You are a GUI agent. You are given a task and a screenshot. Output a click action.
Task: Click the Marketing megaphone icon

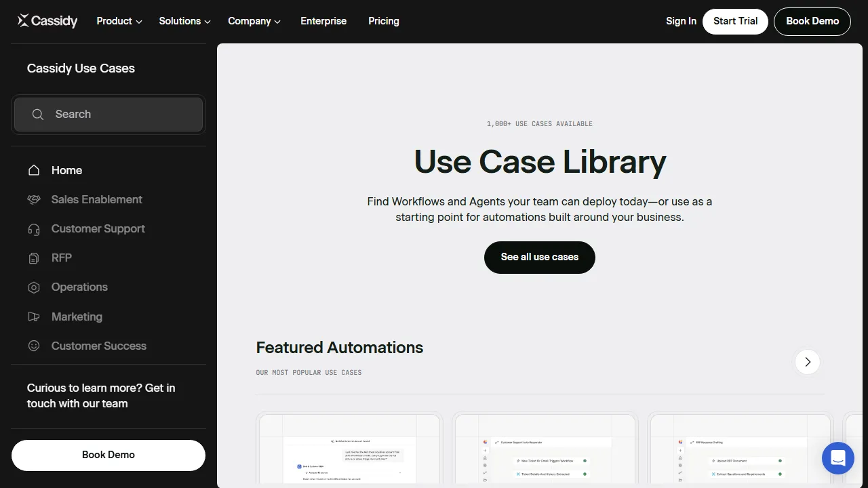(34, 317)
